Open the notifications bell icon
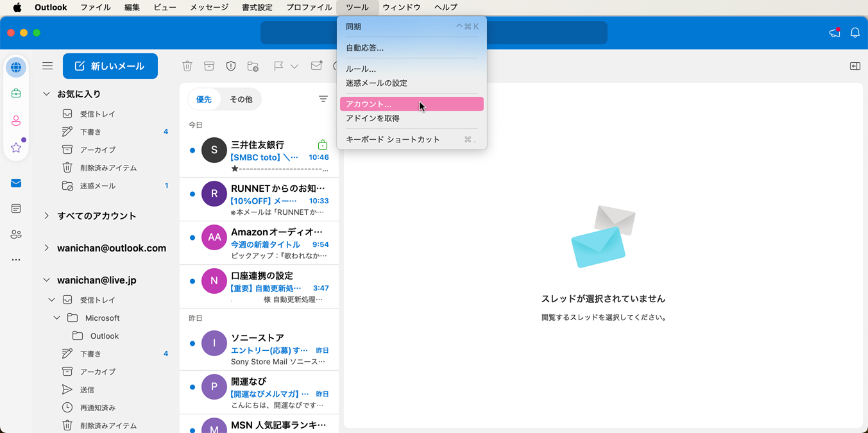Viewport: 868px width, 433px height. coord(855,33)
